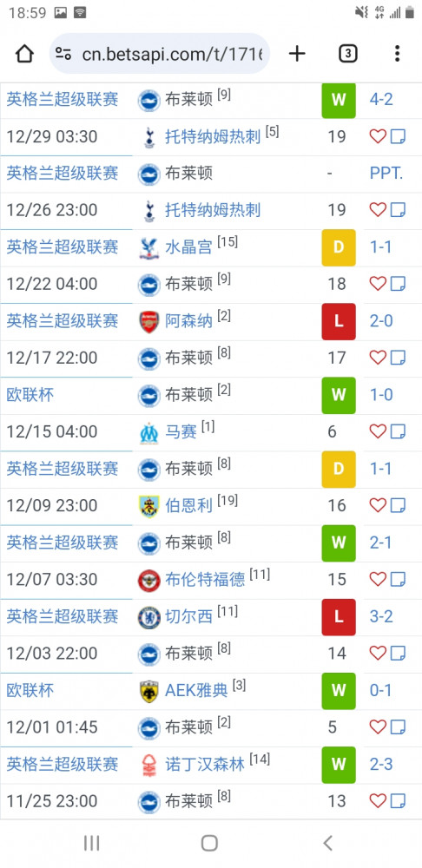Tap the browser home icon
This screenshot has width=422, height=868.
coord(24,54)
